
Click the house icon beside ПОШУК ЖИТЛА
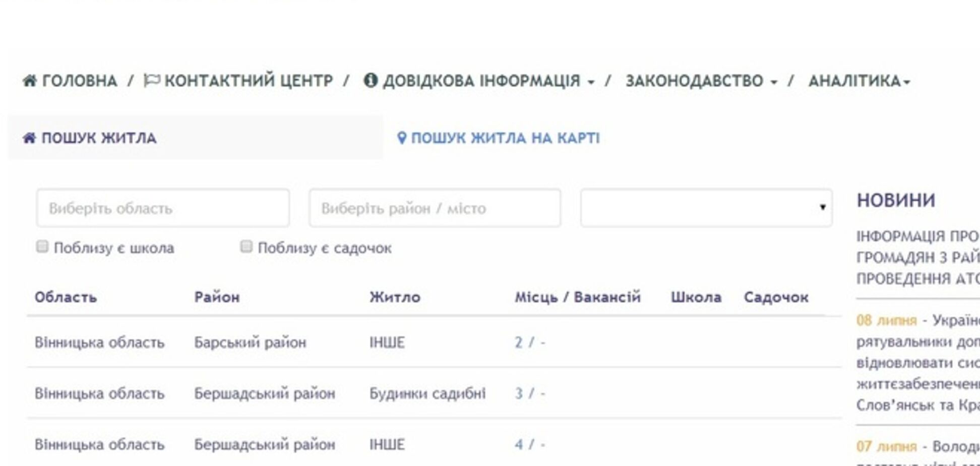coord(30,138)
